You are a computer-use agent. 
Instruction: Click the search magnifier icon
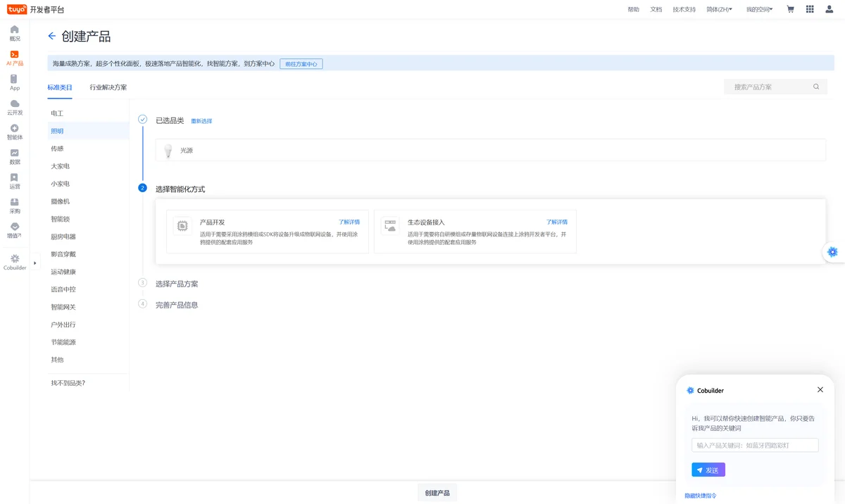(x=816, y=87)
